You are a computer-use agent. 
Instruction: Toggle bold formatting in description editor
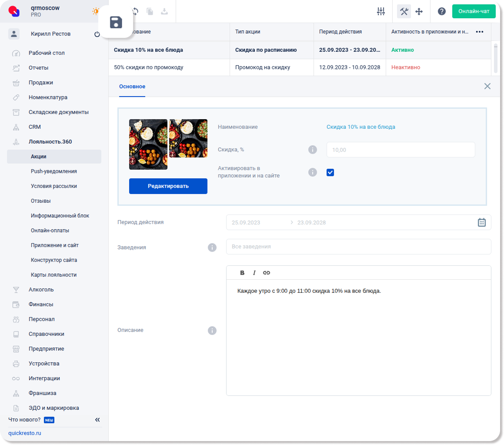point(242,273)
